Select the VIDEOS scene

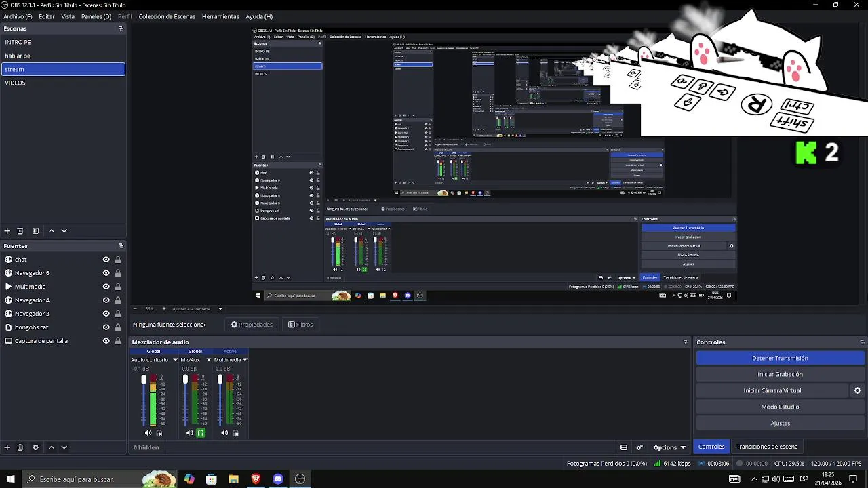coord(63,83)
